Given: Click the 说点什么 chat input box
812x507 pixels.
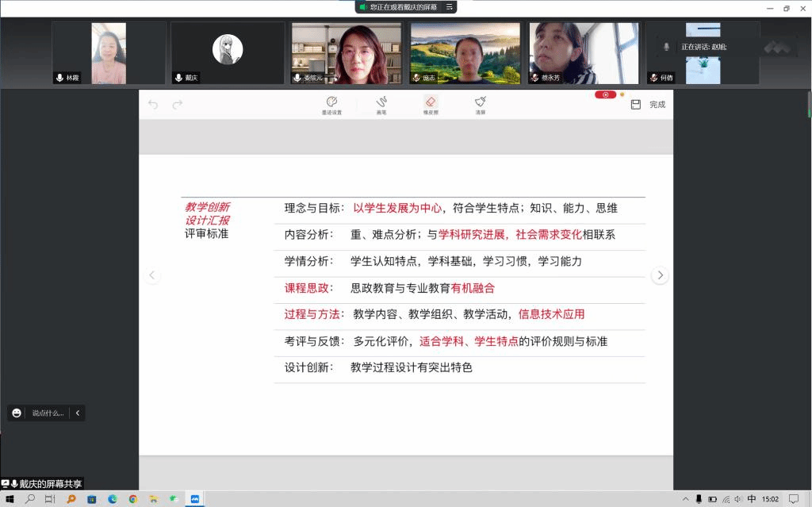Looking at the screenshot, I should tap(48, 413).
